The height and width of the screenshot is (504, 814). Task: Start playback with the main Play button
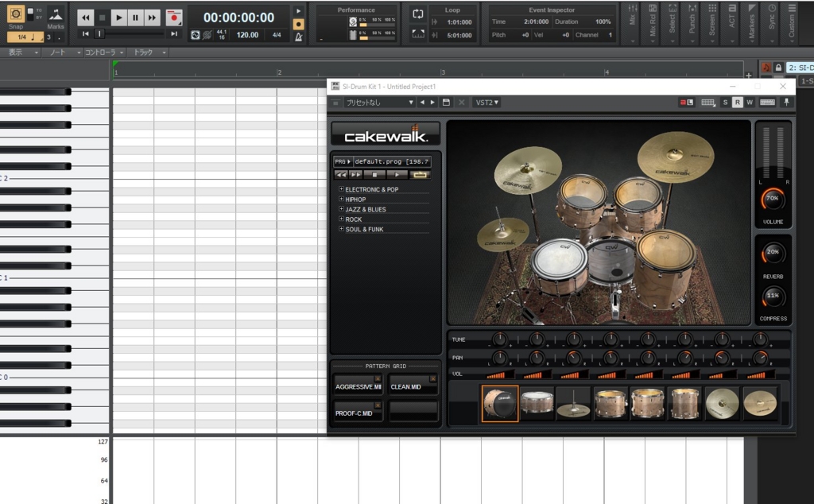(x=119, y=17)
